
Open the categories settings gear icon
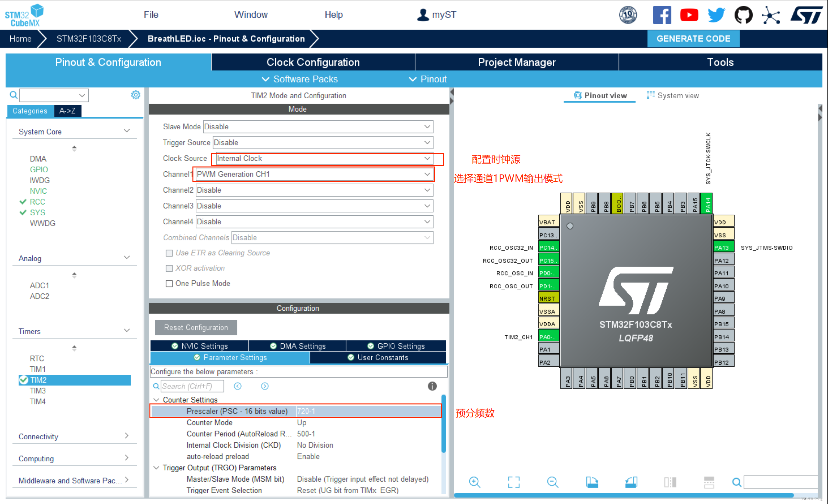tap(136, 95)
